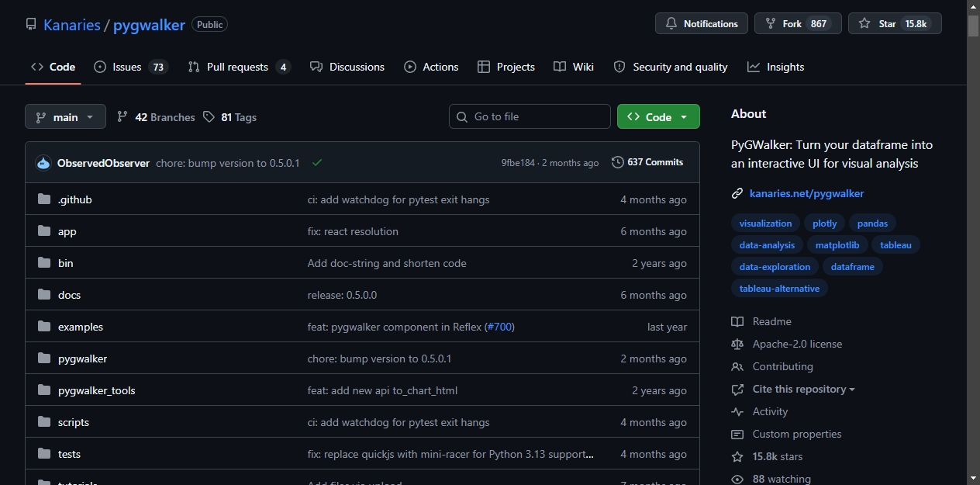Screen dimensions: 980x485
Task: Open the scripts folder
Action: (x=74, y=422)
